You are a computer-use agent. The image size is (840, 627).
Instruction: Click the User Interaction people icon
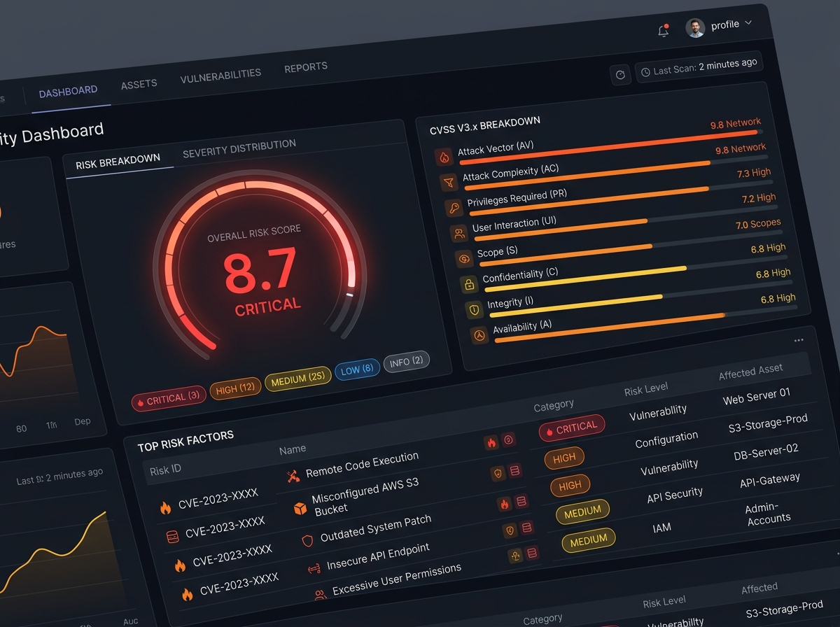pos(459,234)
